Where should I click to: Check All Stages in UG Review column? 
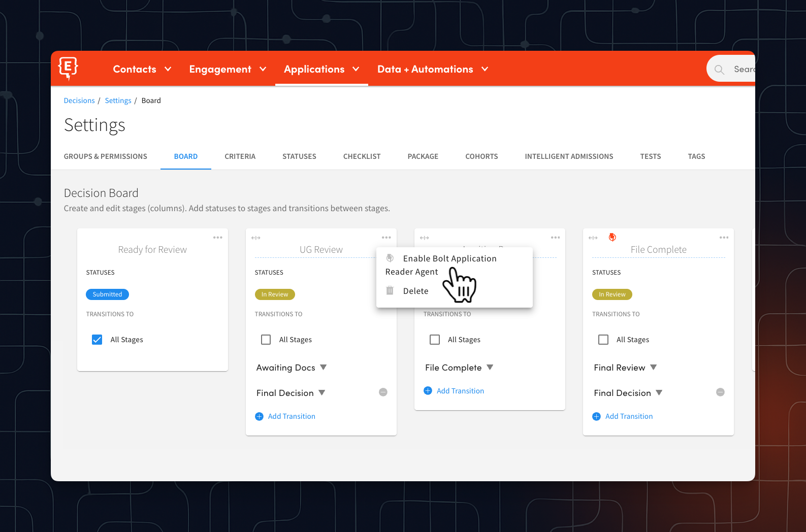(x=266, y=340)
